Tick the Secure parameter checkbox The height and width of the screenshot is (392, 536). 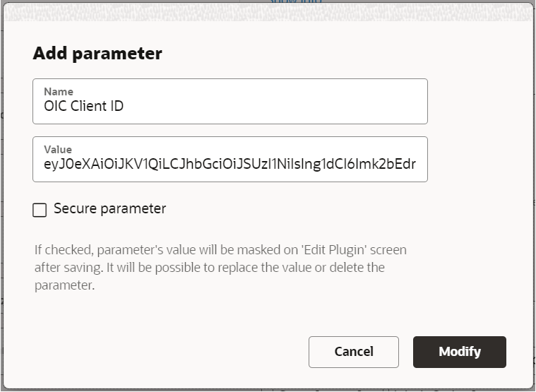40,210
